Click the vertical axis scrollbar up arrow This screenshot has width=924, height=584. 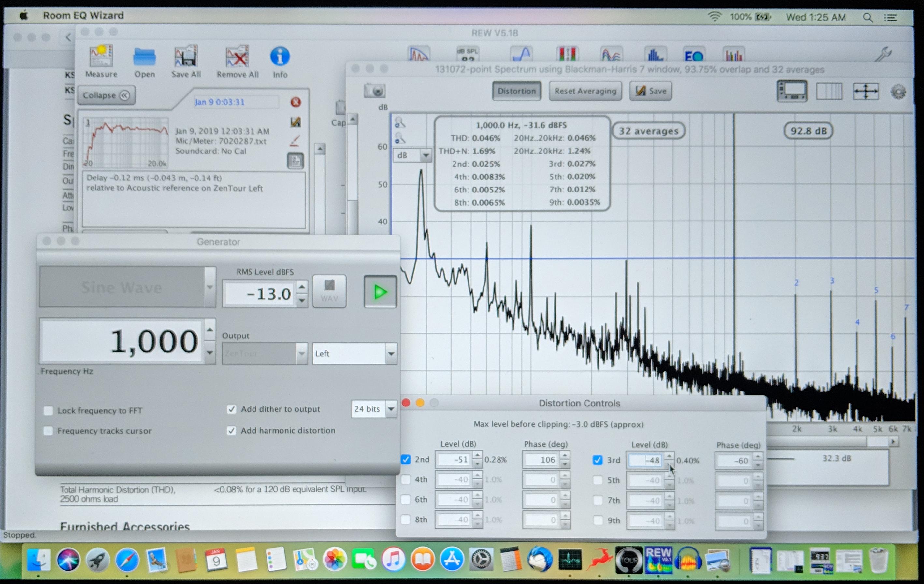[353, 120]
